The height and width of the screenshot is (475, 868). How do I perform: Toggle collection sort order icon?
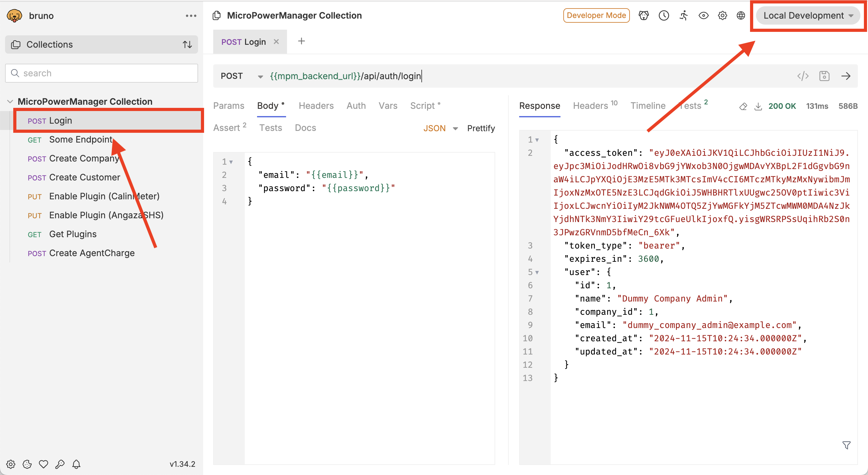tap(187, 44)
